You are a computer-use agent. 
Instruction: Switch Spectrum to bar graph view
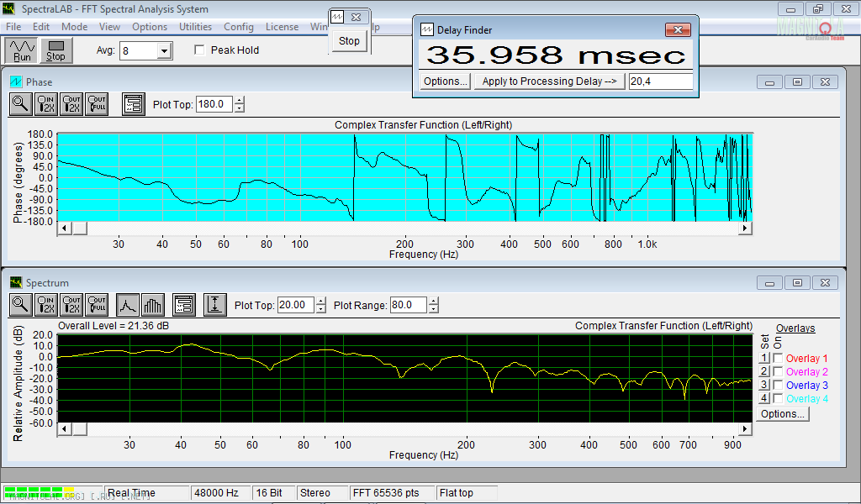point(153,304)
